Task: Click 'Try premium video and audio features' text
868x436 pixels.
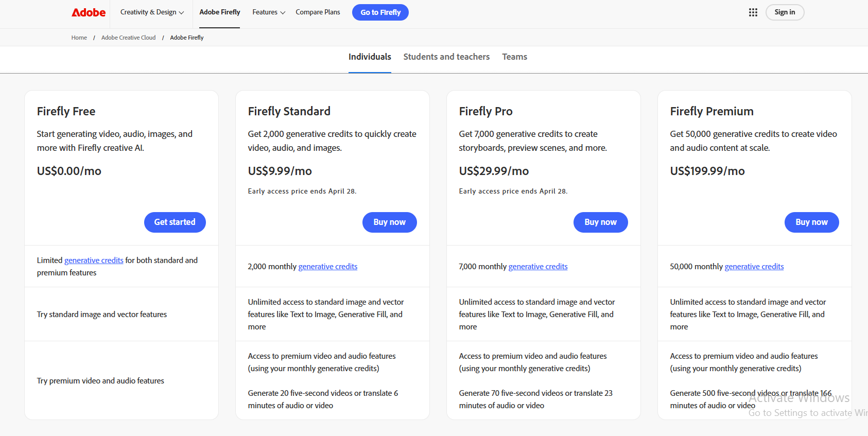Action: [x=100, y=381]
